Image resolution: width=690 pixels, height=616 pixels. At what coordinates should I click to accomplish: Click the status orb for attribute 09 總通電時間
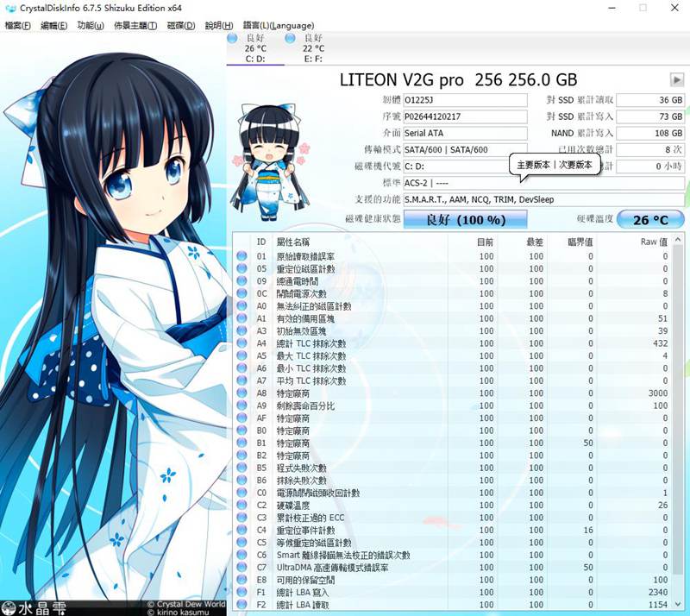241,280
